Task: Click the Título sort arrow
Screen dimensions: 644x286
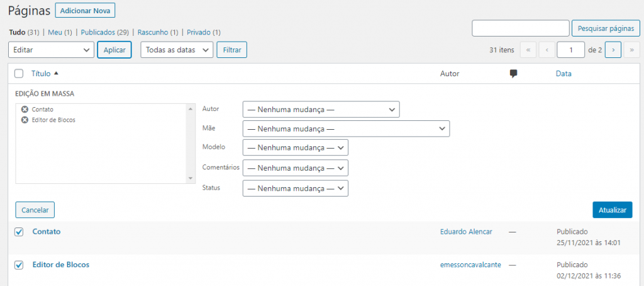Action: pos(56,74)
